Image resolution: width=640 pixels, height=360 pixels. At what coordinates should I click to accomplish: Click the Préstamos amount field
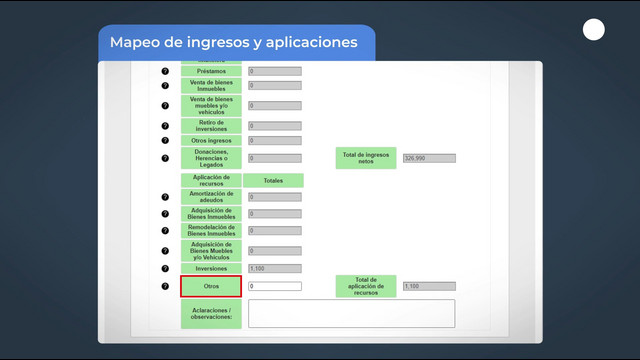point(275,71)
